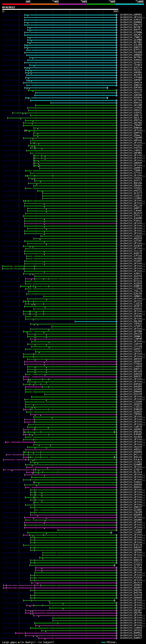The image size is (146, 644).
Task: Open hit UniRef100_B9HND6
Action: pos(131,22)
